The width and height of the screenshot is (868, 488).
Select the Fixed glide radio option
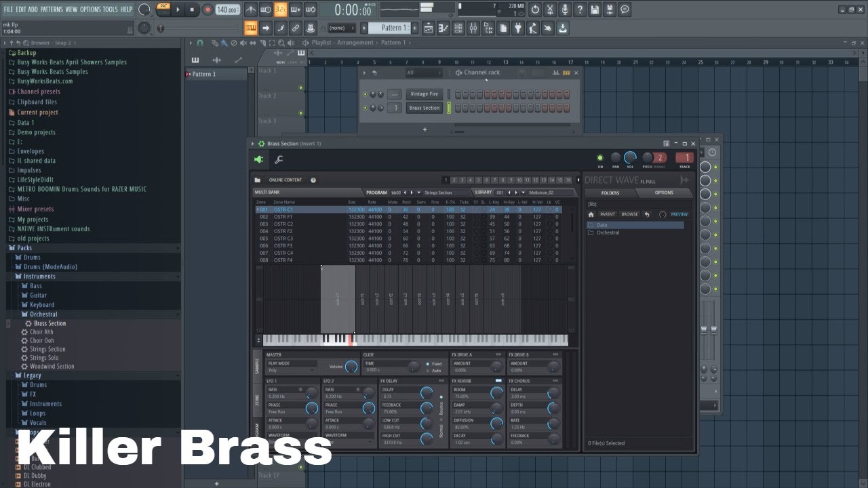[428, 364]
